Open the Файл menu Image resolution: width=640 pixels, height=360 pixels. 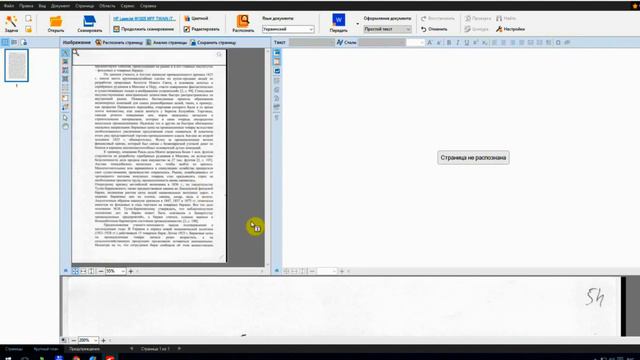point(9,6)
